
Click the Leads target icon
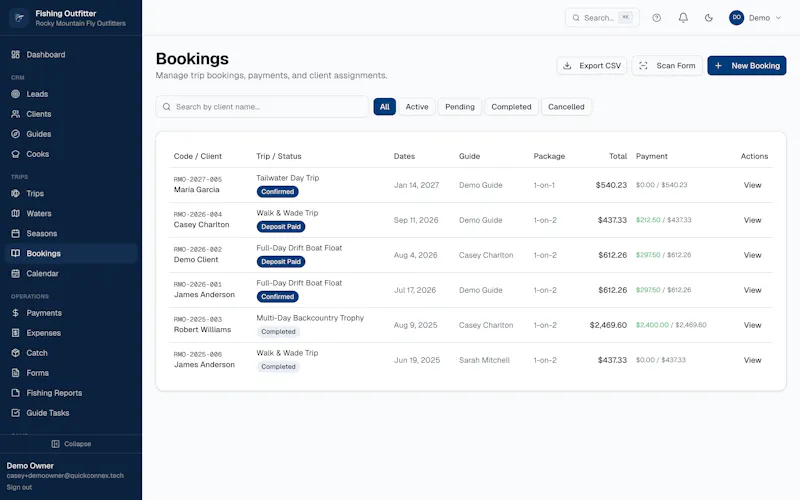(x=16, y=94)
